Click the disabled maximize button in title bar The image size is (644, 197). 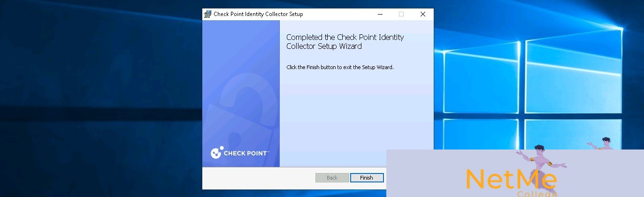(401, 14)
